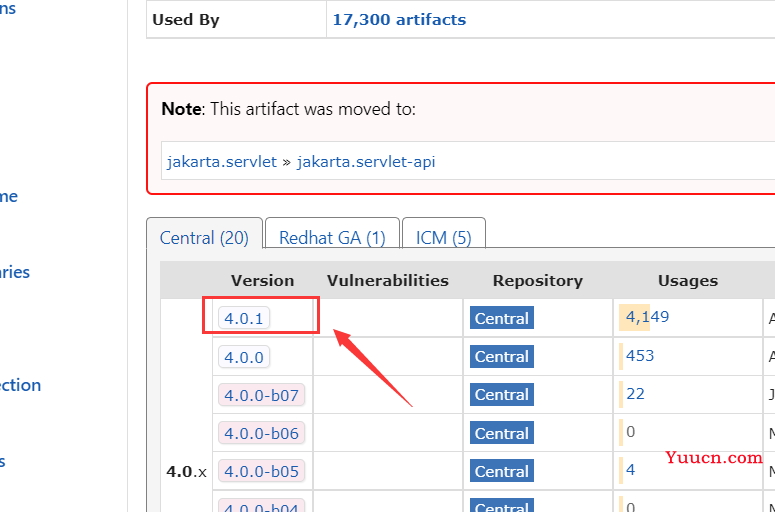
Task: Click the Repository column header
Action: tap(538, 281)
